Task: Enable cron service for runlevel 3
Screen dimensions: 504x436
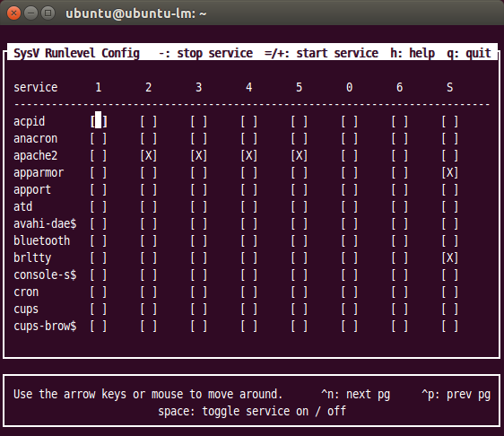Action: (199, 292)
